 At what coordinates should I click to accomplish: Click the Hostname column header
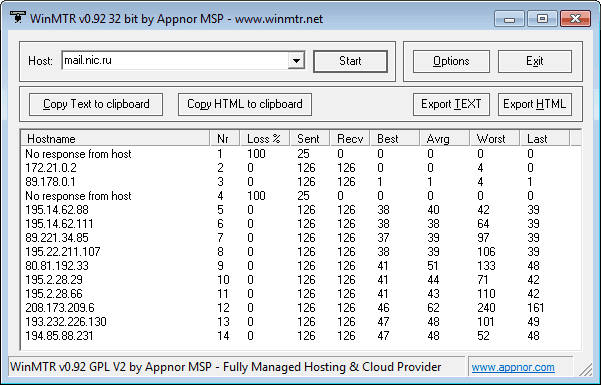click(115, 138)
